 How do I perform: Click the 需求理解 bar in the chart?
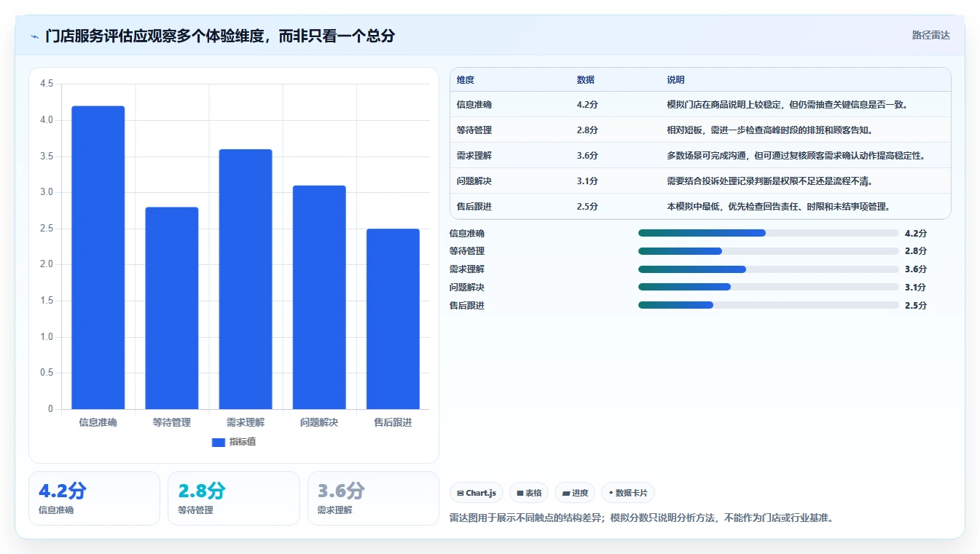tap(246, 280)
